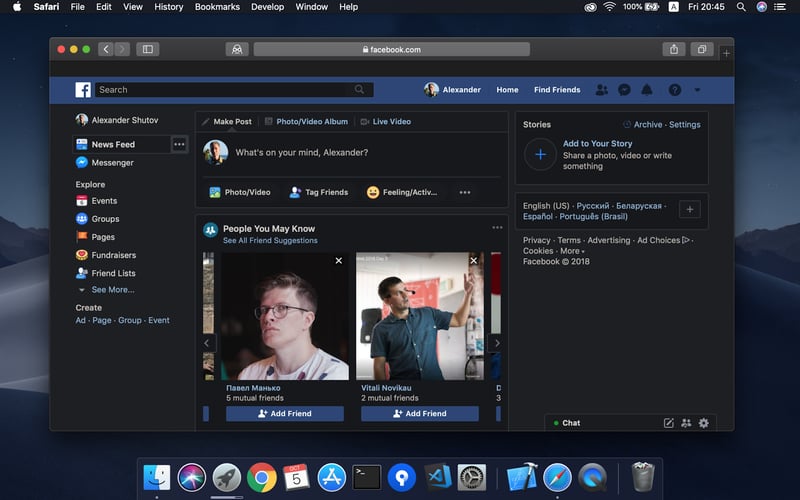800x500 pixels.
Task: Open chat settings gear icon
Action: pos(704,423)
